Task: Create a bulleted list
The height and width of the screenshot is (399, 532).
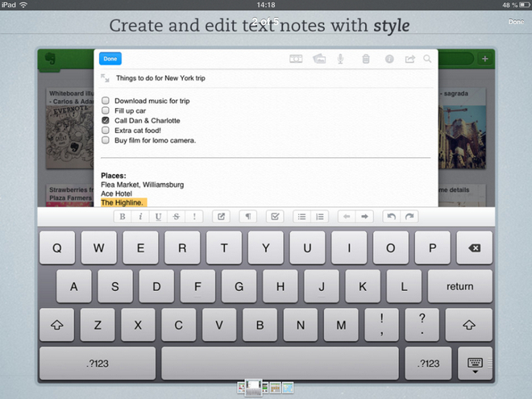Action: (301, 217)
